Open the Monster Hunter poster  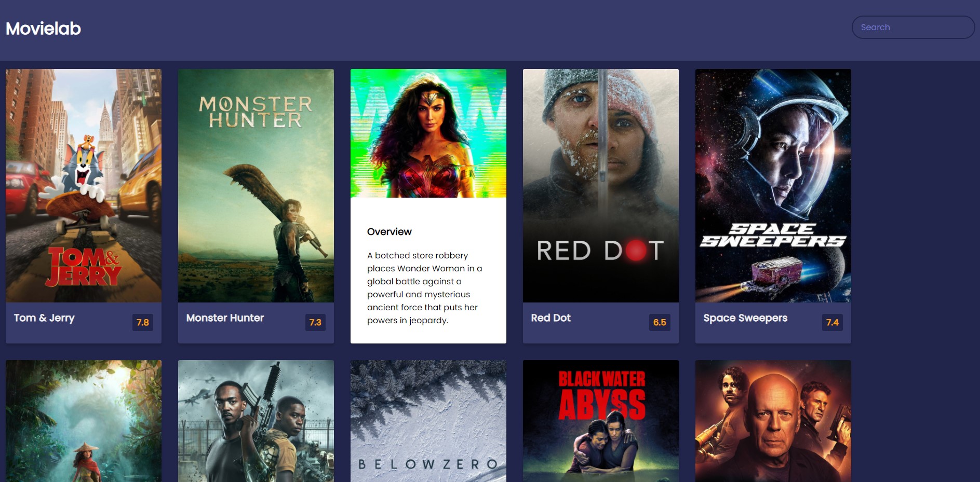256,186
